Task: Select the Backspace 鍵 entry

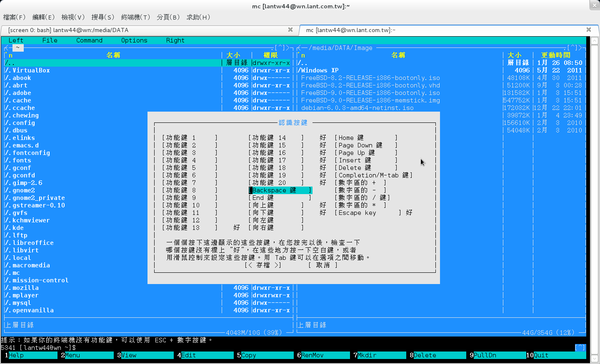Action: coord(280,190)
